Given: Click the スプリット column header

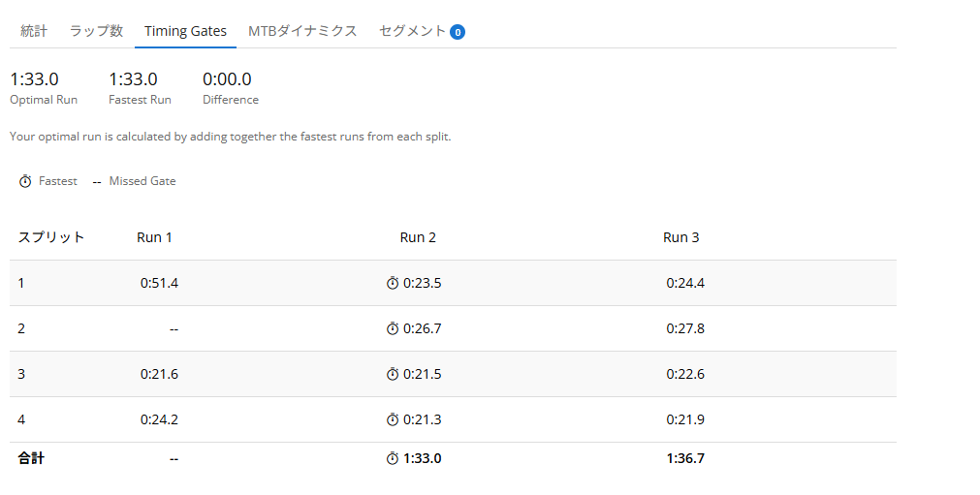Looking at the screenshot, I should pos(51,237).
